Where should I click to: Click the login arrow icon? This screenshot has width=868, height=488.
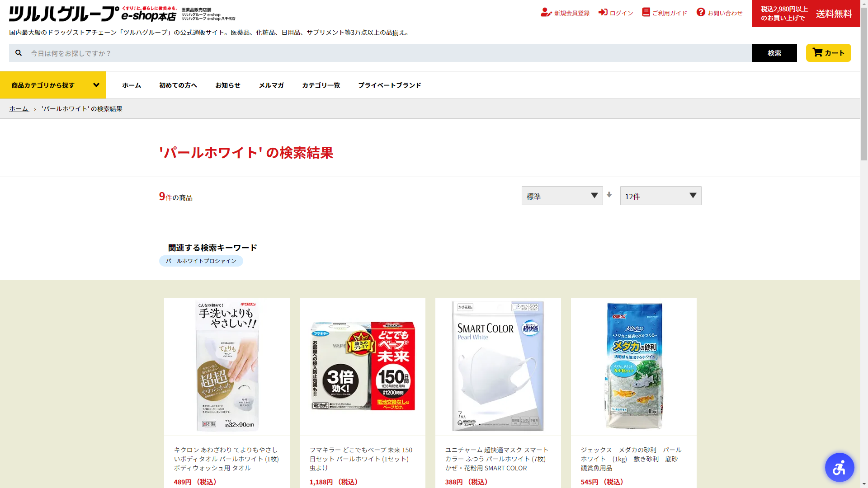[603, 12]
